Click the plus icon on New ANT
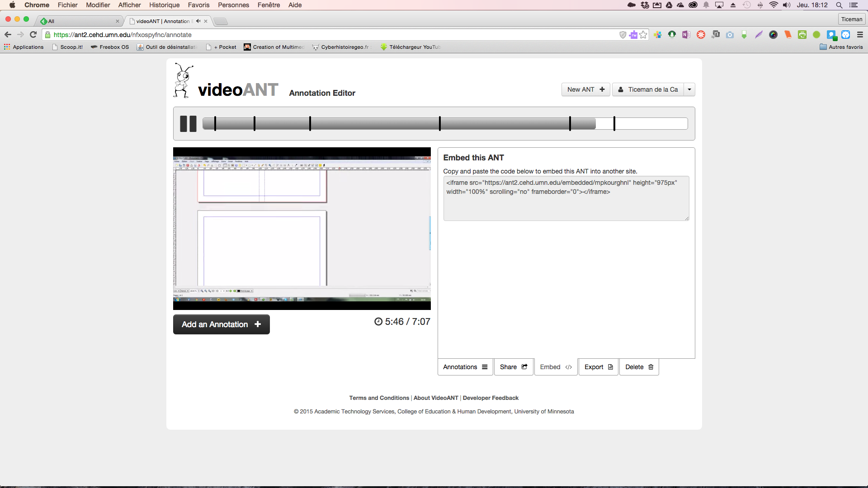Image resolution: width=868 pixels, height=488 pixels. coord(602,89)
